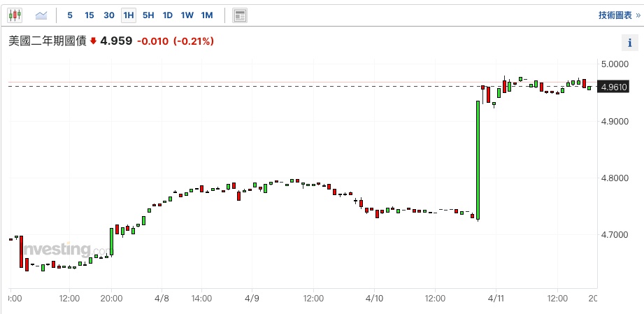
Task: Click the 4/11 date marker on time axis
Action: tap(496, 297)
